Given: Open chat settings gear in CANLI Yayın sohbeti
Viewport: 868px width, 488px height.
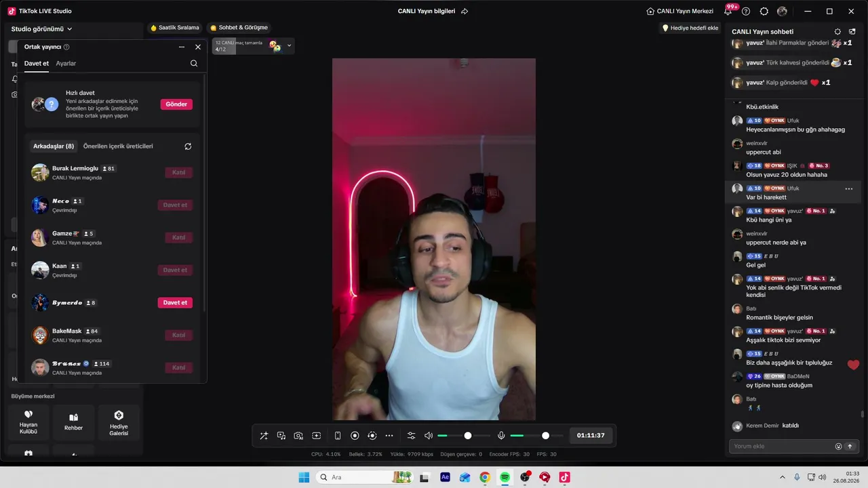Looking at the screenshot, I should (837, 32).
